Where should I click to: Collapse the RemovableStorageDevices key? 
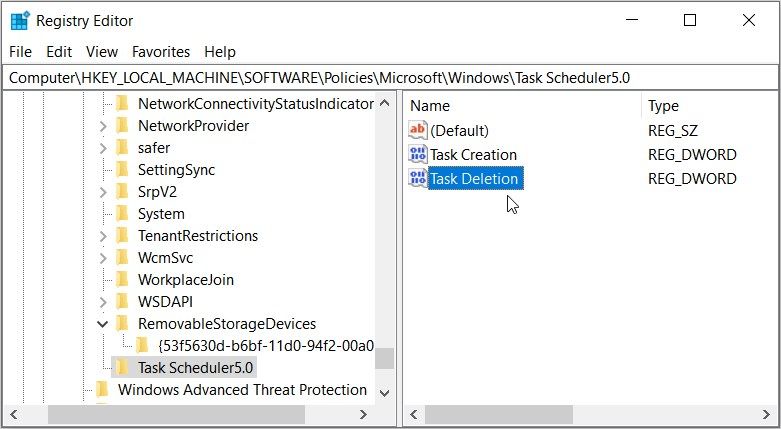click(x=102, y=324)
